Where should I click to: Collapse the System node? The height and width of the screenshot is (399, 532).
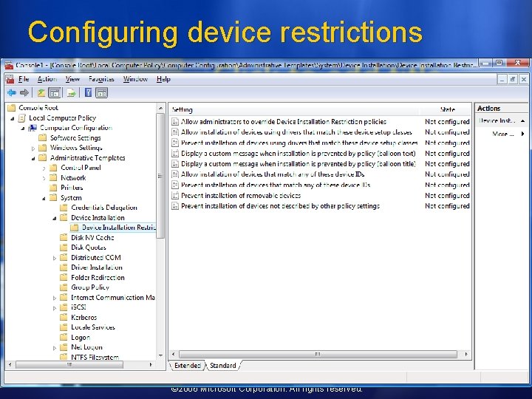click(x=44, y=199)
